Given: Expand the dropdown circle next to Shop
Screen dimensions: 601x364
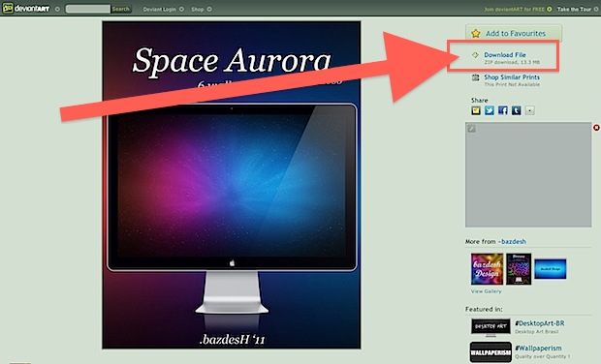Looking at the screenshot, I should (x=209, y=9).
